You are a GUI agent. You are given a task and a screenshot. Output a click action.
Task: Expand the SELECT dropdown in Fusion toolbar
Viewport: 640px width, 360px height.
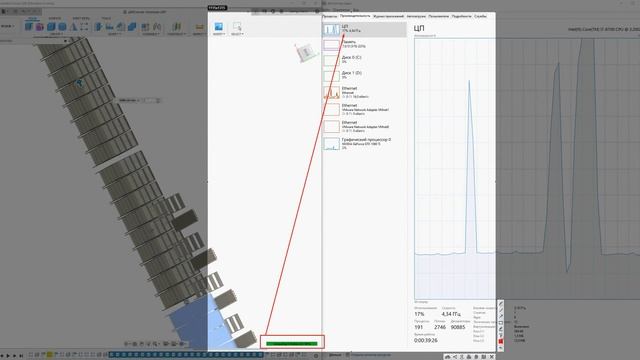click(237, 34)
